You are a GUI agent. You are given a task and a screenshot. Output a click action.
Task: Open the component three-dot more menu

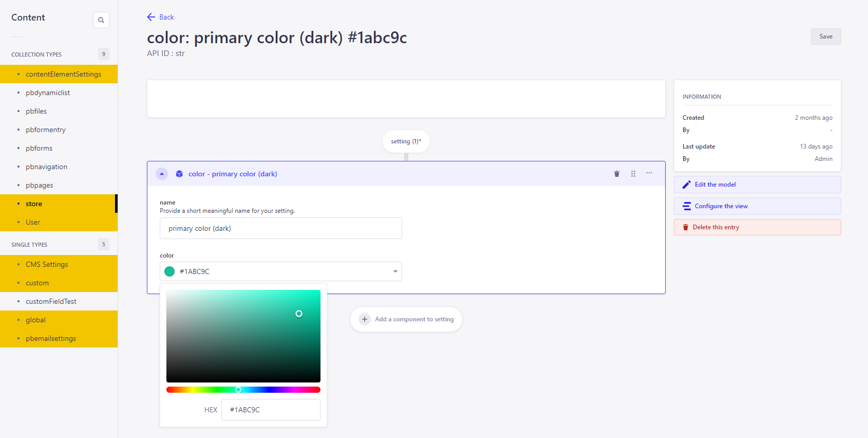pyautogui.click(x=649, y=173)
